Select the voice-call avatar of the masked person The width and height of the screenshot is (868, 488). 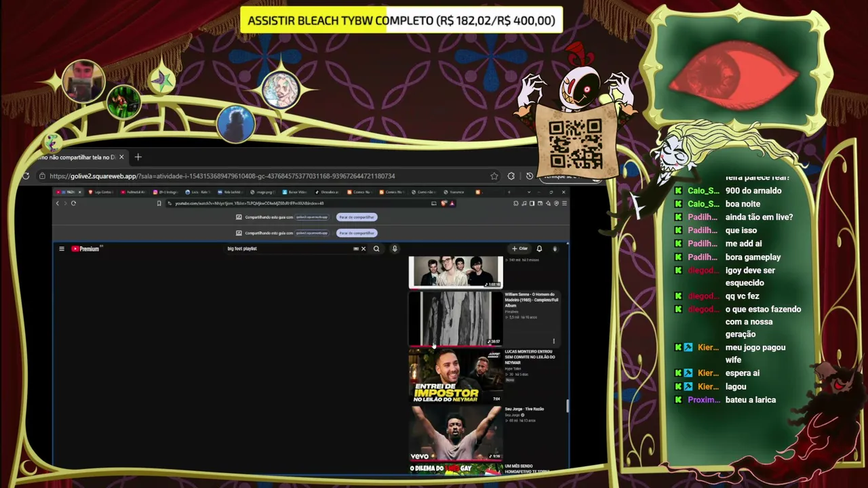coord(84,81)
